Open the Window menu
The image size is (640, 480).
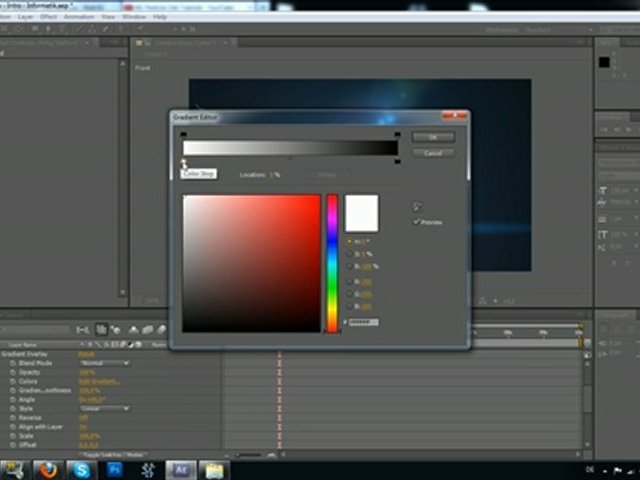click(x=132, y=17)
